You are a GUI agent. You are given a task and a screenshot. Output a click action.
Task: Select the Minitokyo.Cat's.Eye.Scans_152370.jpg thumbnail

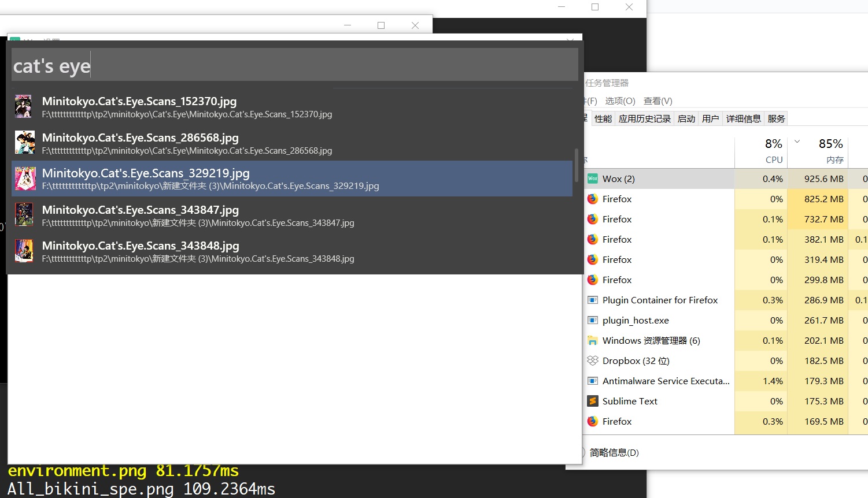23,106
